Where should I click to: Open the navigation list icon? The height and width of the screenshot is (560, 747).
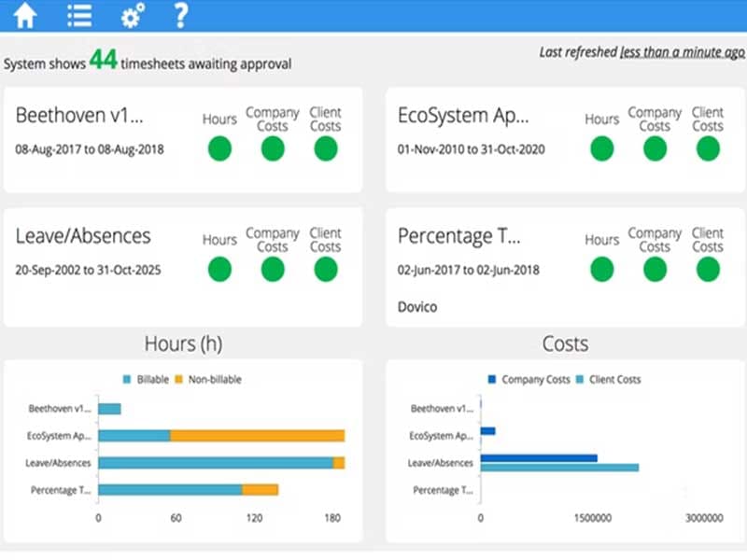(x=78, y=16)
